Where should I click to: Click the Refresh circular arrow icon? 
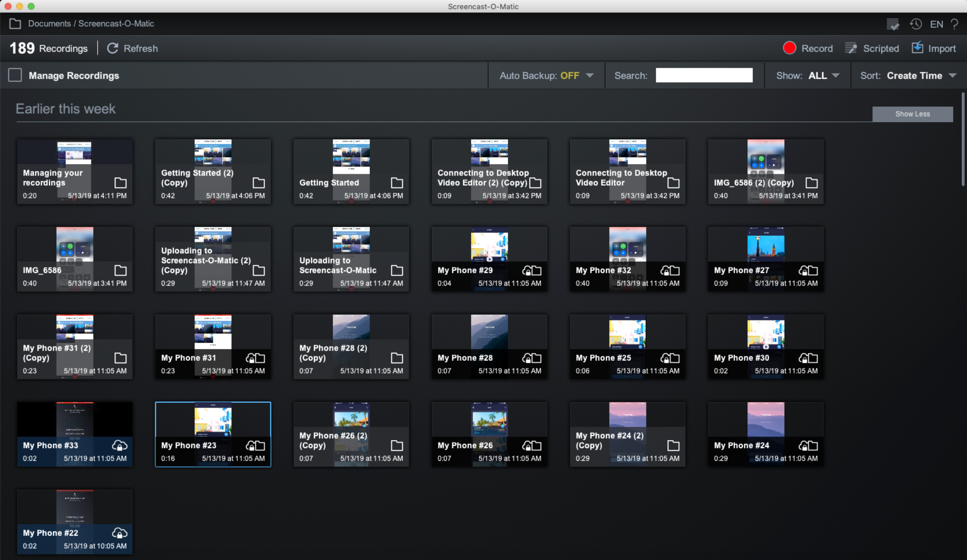(x=112, y=48)
